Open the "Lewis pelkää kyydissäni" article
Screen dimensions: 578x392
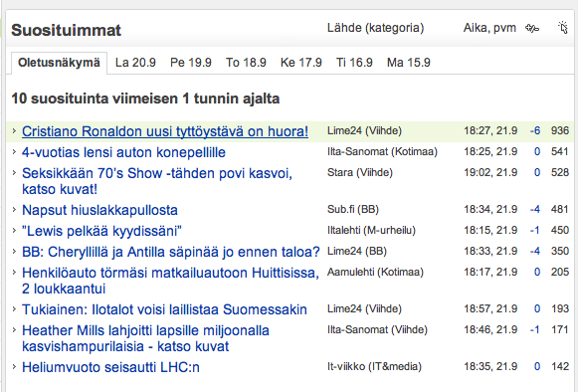click(x=101, y=231)
